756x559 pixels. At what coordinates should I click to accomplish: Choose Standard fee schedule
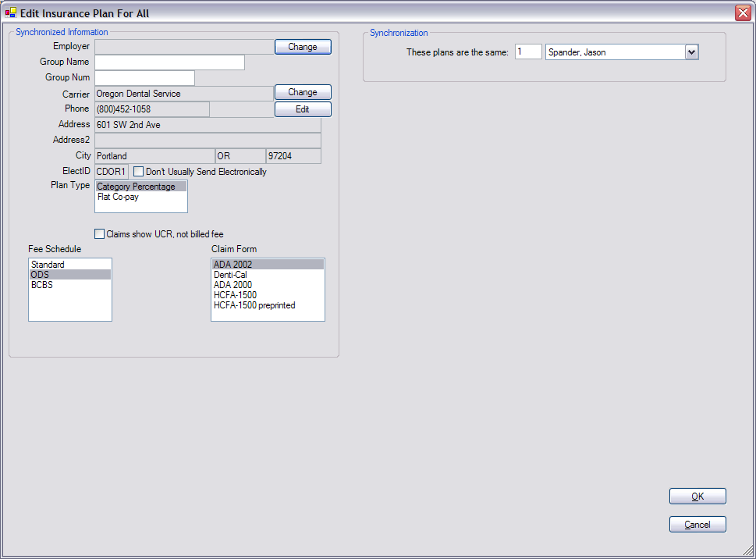(48, 265)
